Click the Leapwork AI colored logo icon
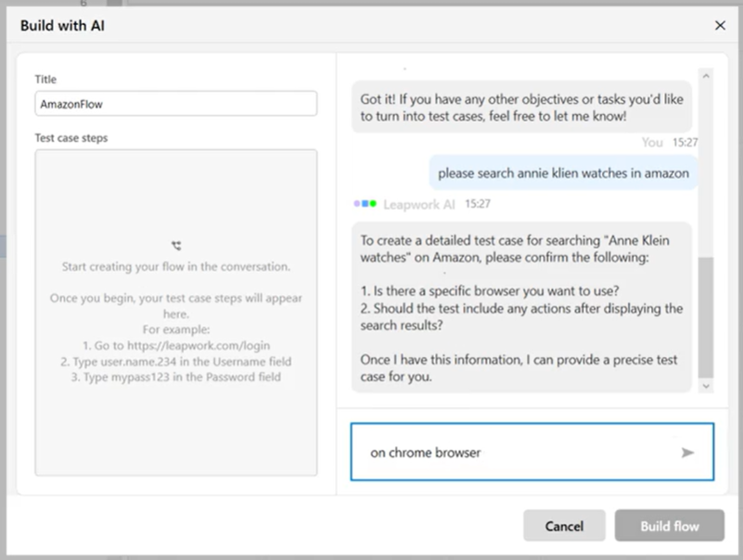Viewport: 743px width, 560px height. [x=365, y=203]
